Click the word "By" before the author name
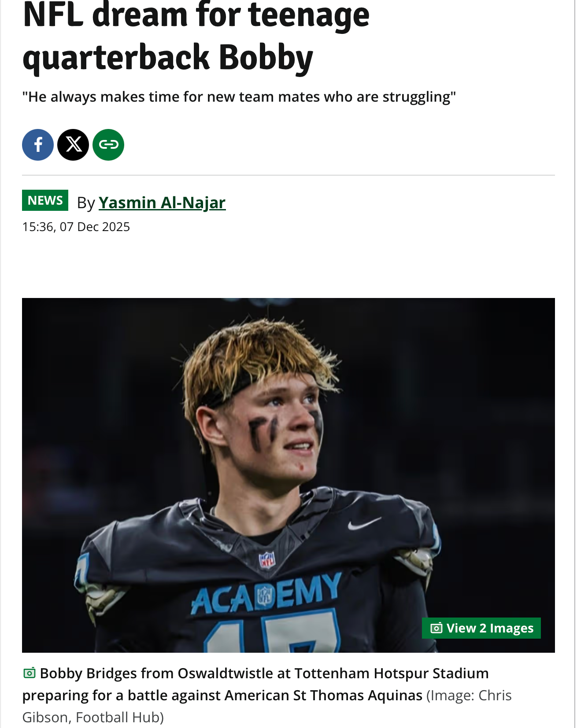The width and height of the screenshot is (577, 728). click(x=86, y=203)
